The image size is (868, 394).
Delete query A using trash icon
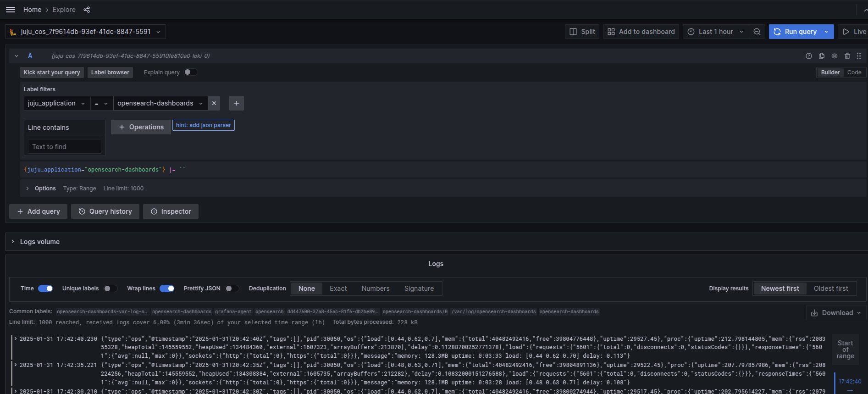click(x=847, y=56)
